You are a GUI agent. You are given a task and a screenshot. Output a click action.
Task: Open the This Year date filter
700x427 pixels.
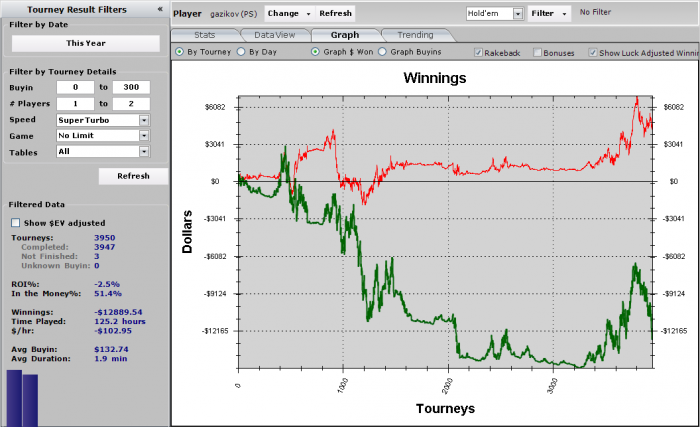[x=86, y=43]
